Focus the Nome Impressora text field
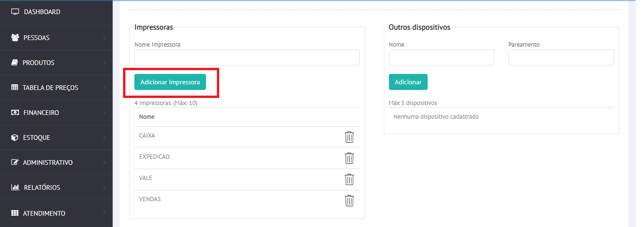 [247, 57]
